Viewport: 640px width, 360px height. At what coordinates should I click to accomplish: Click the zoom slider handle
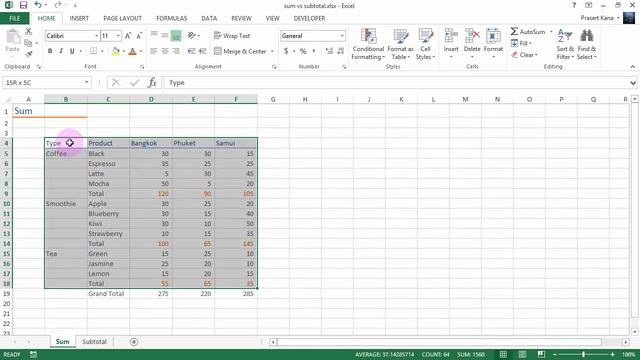click(584, 354)
